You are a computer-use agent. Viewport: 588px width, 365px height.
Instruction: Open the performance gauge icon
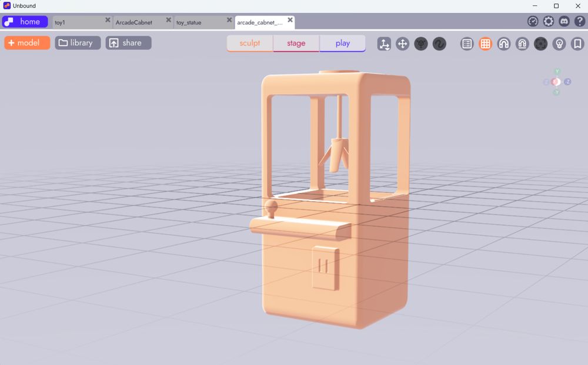533,21
